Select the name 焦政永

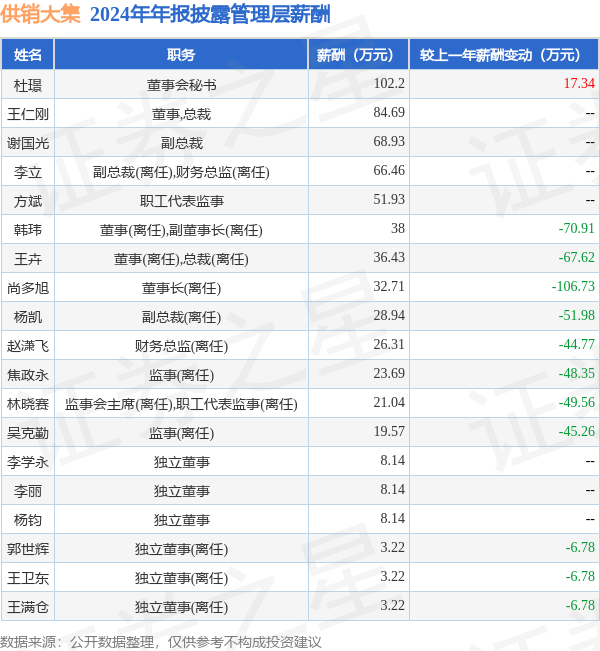(x=28, y=375)
